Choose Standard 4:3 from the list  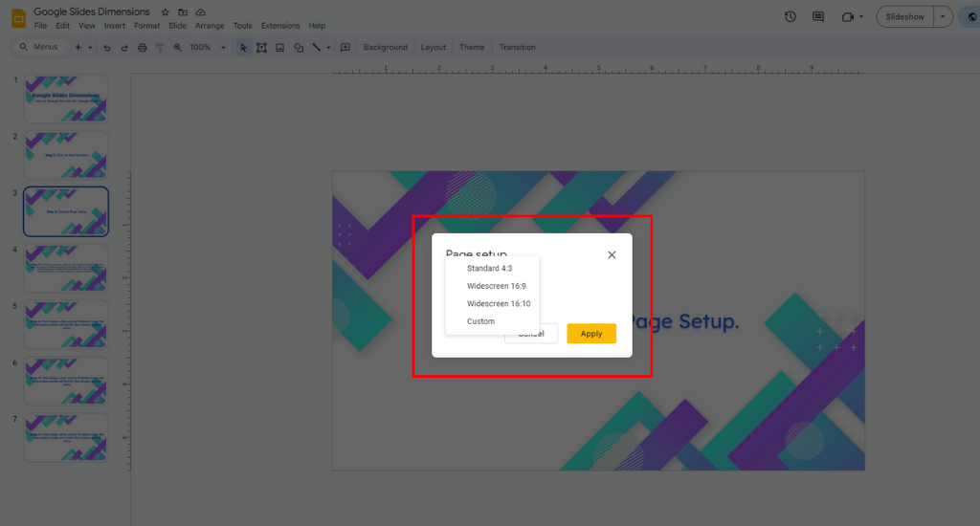coord(489,269)
